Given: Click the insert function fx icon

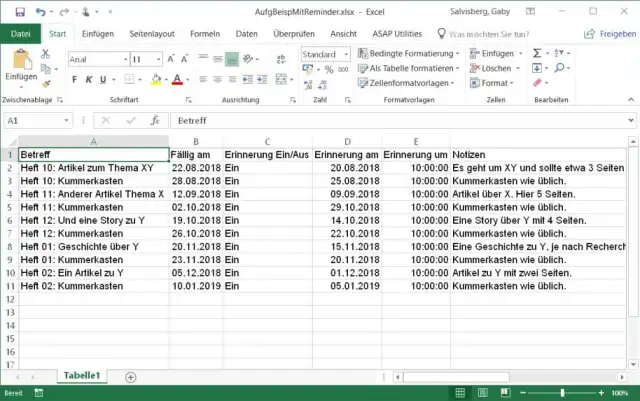Looking at the screenshot, I should click(x=155, y=120).
